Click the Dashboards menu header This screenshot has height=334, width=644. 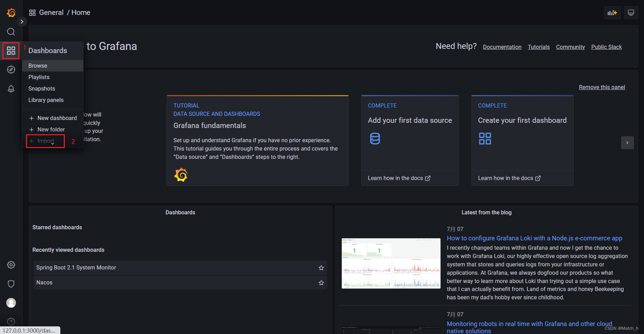[x=48, y=51]
